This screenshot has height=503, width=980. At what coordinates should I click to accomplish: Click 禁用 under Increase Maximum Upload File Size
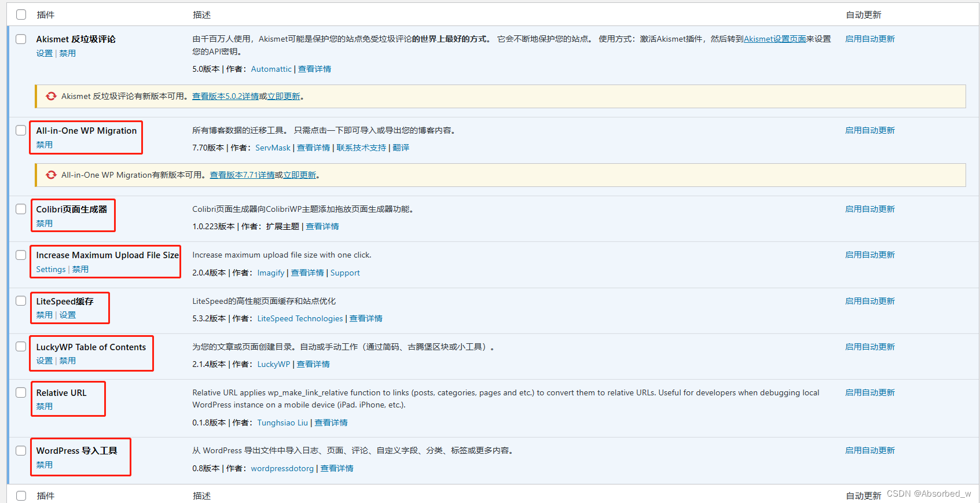80,269
